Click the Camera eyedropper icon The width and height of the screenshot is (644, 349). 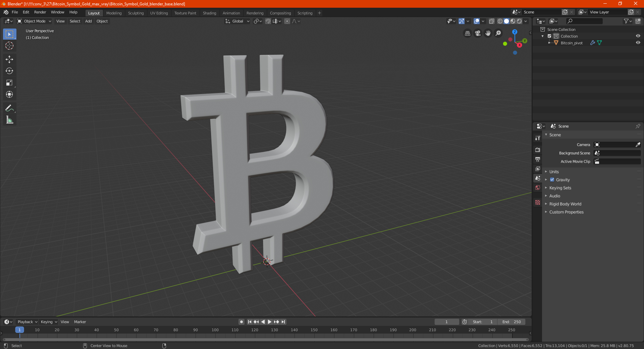(x=638, y=145)
